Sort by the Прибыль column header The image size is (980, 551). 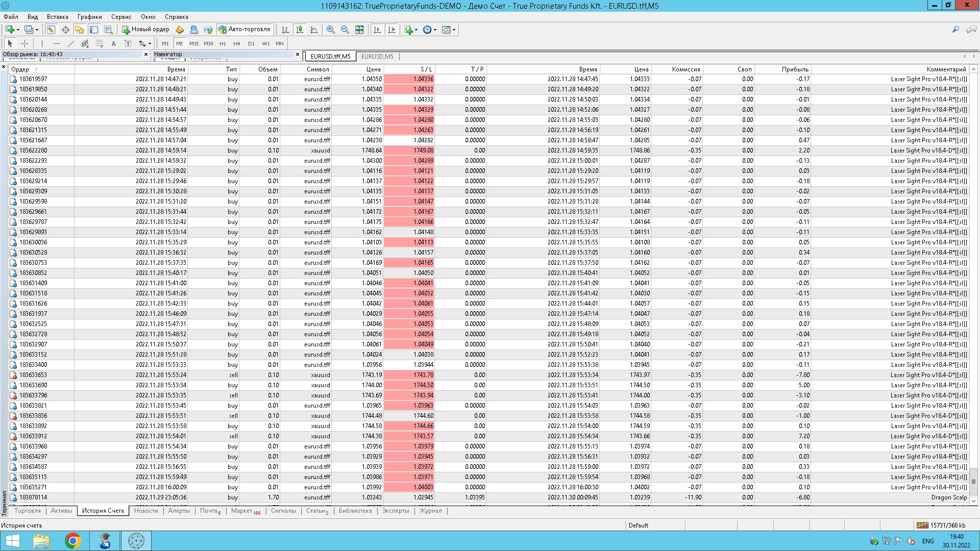point(795,69)
